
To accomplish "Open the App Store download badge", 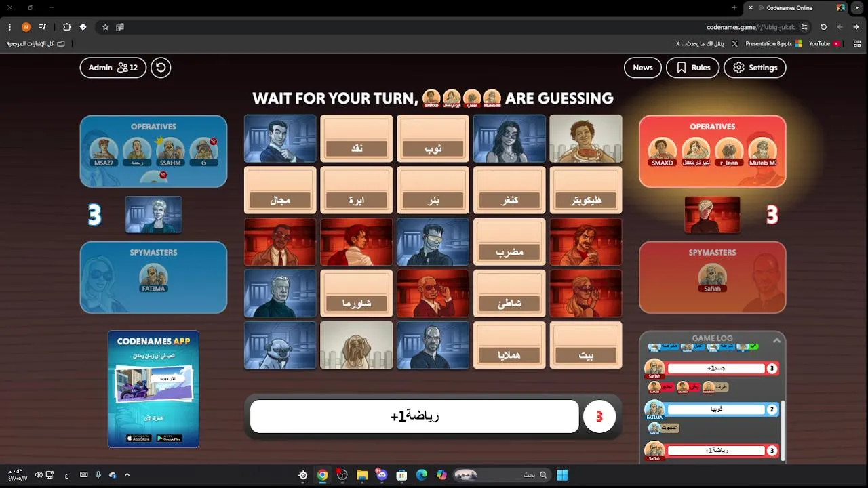I will [138, 439].
